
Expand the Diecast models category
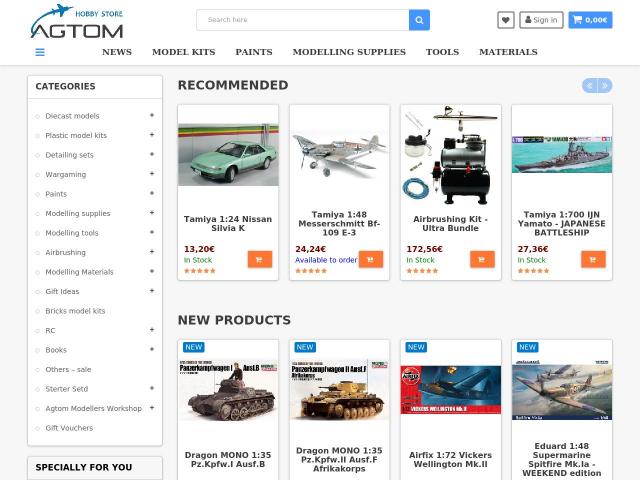point(152,116)
